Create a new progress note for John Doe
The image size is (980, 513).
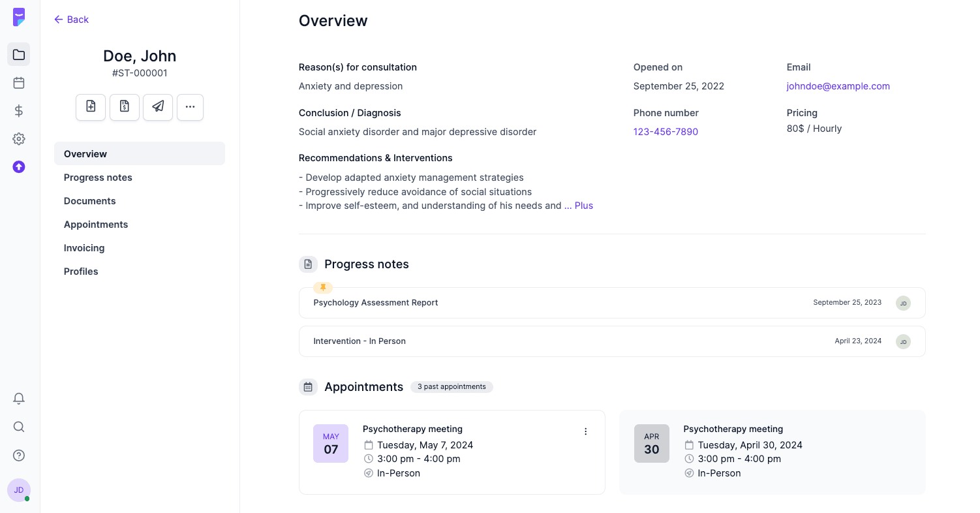point(91,107)
